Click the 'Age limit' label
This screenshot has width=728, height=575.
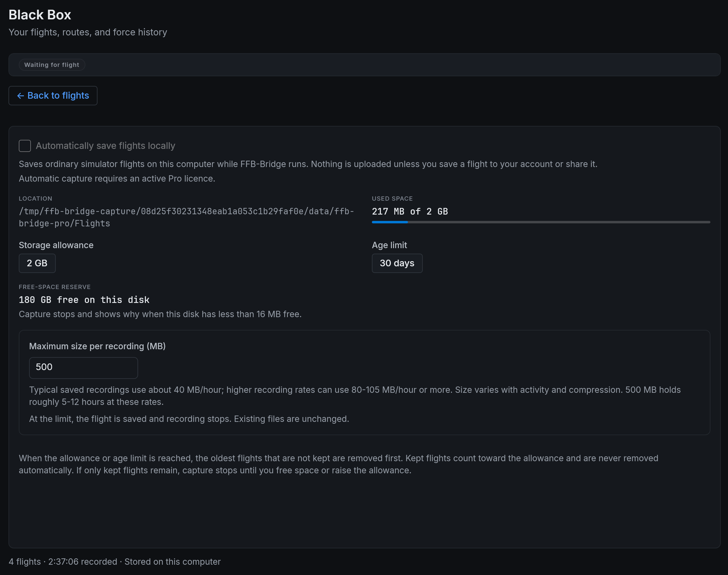coord(389,245)
